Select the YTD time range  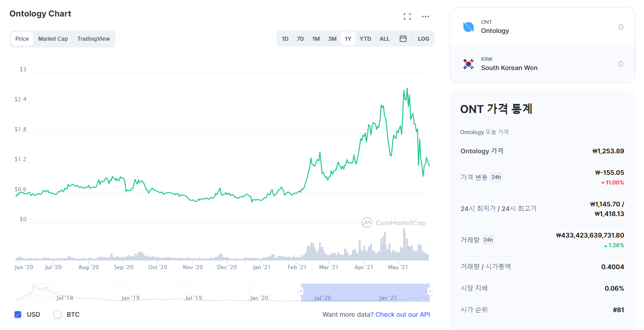coord(365,39)
